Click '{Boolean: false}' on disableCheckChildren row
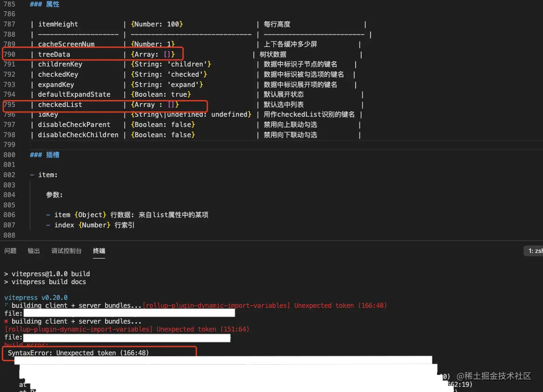The image size is (543, 392). [163, 135]
